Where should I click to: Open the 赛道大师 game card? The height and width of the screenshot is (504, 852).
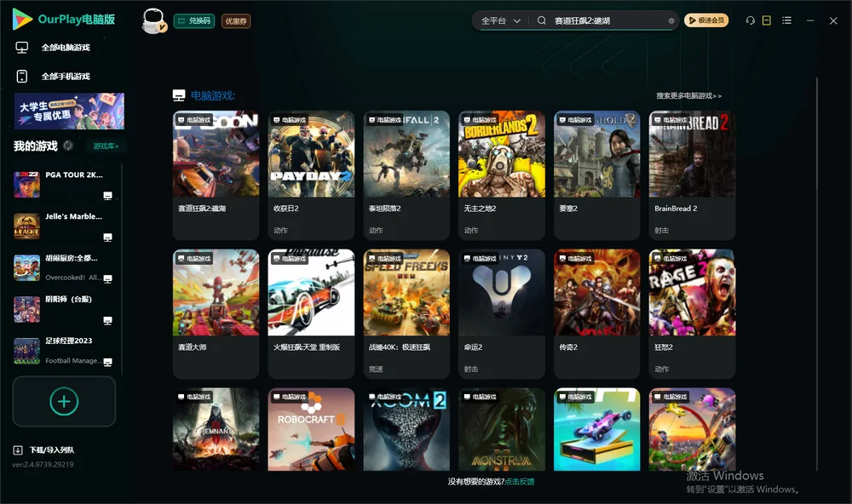(x=216, y=313)
